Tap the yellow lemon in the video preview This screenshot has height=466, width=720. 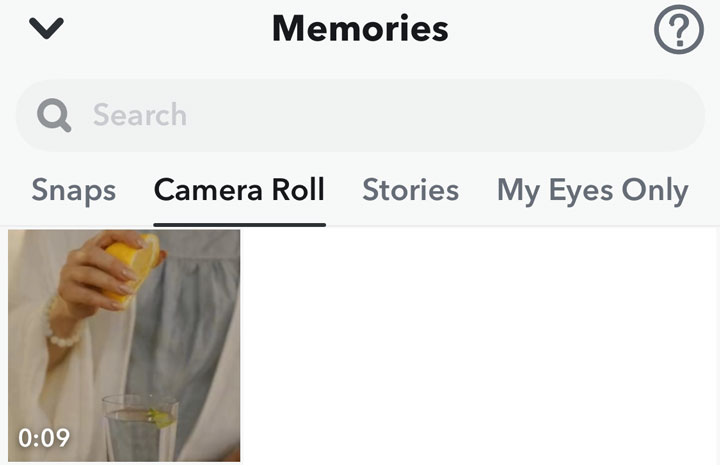[x=133, y=266]
